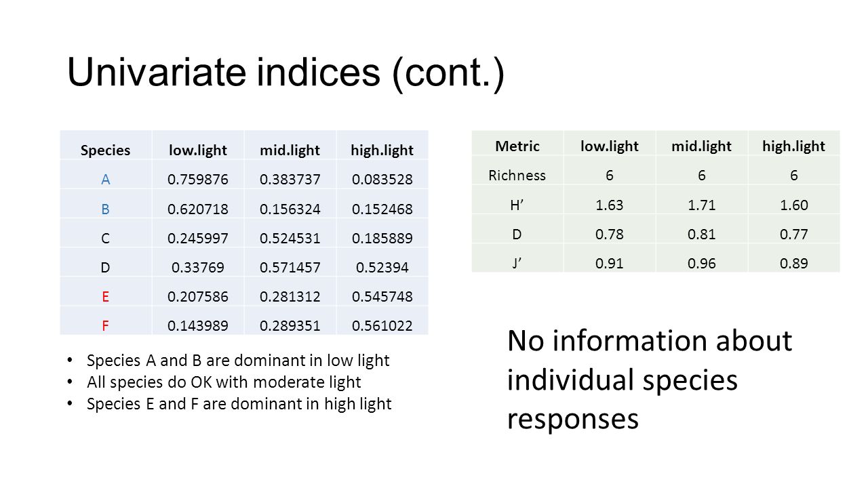This screenshot has width=868, height=488.
Task: Click the slide title 'Univariate indices (cont.)'
Action: coord(285,72)
